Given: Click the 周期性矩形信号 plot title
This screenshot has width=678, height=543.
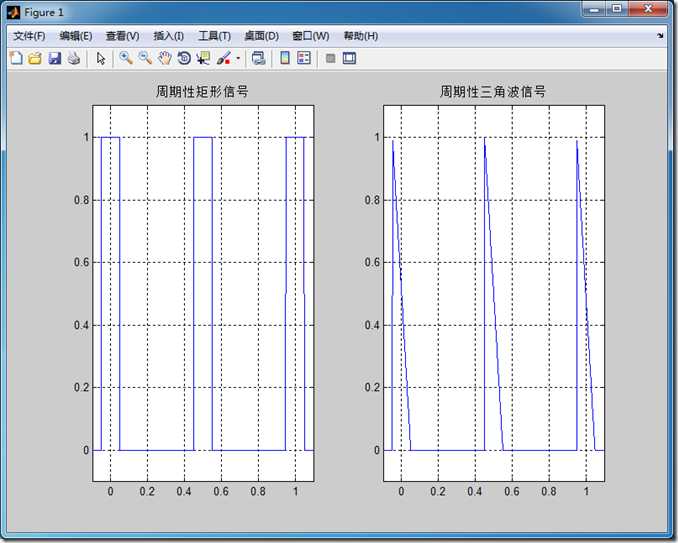Looking at the screenshot, I should (202, 91).
